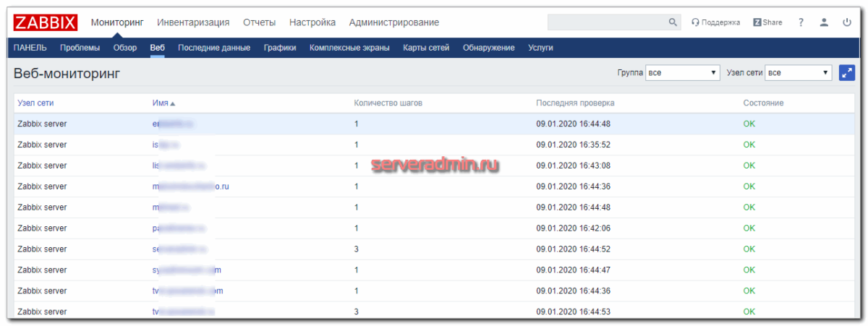Click the Share icon link
Image resolution: width=868 pixels, height=326 pixels.
tap(767, 22)
